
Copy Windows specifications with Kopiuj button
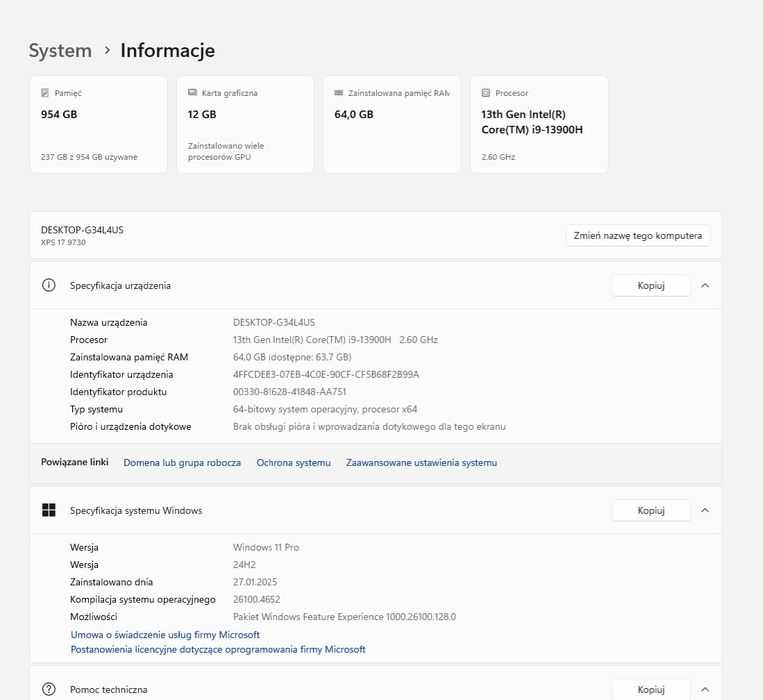click(x=651, y=510)
